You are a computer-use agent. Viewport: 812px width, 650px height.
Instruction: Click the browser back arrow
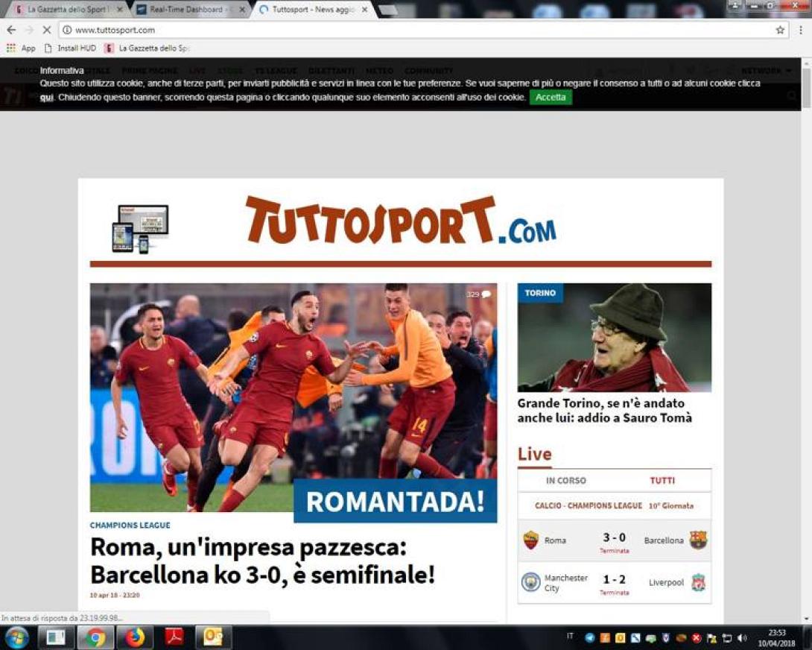coord(10,30)
